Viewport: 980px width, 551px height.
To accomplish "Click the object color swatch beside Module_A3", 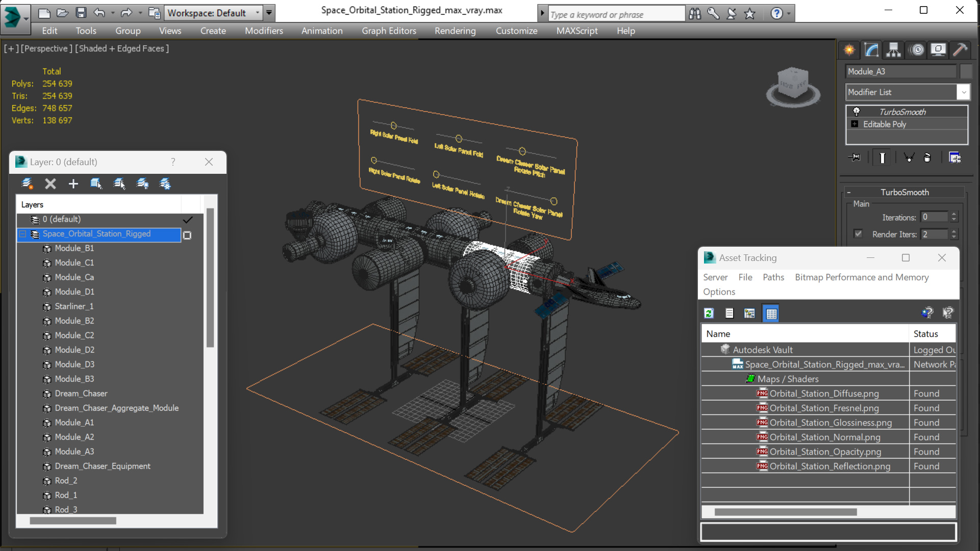I will pos(966,71).
